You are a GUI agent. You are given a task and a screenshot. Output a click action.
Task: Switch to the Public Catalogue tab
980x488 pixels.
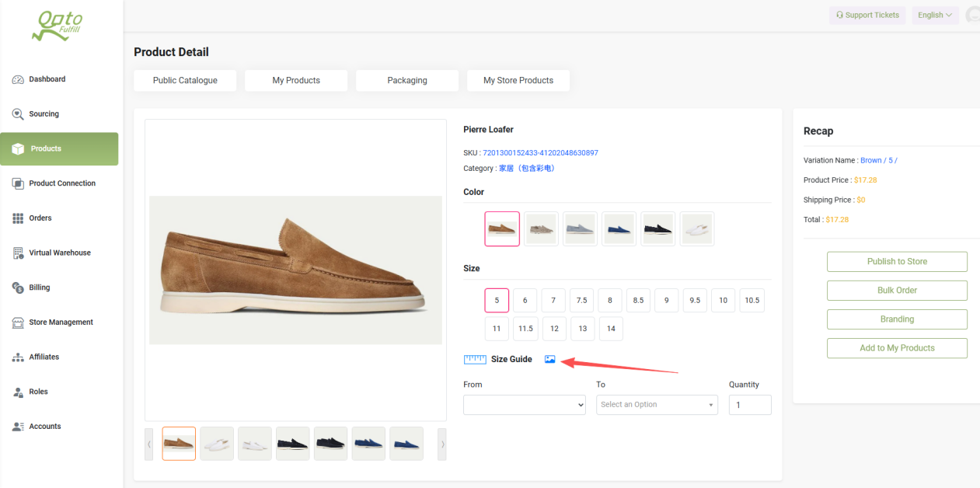[185, 81]
